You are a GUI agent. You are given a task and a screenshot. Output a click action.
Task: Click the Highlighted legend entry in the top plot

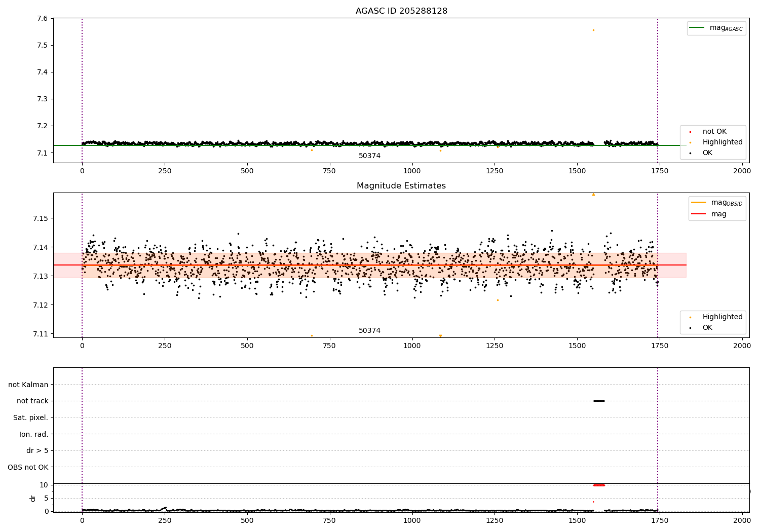tap(723, 142)
